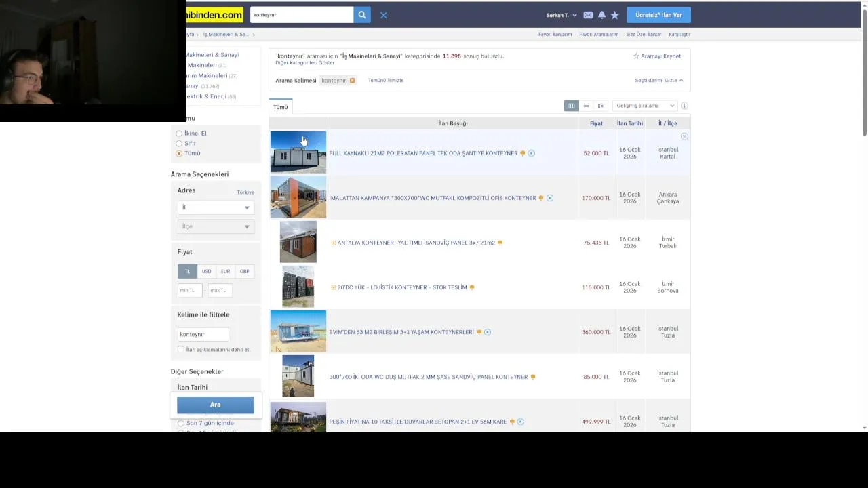Open messages via the envelope icon
This screenshot has height=488, width=868.
click(588, 15)
